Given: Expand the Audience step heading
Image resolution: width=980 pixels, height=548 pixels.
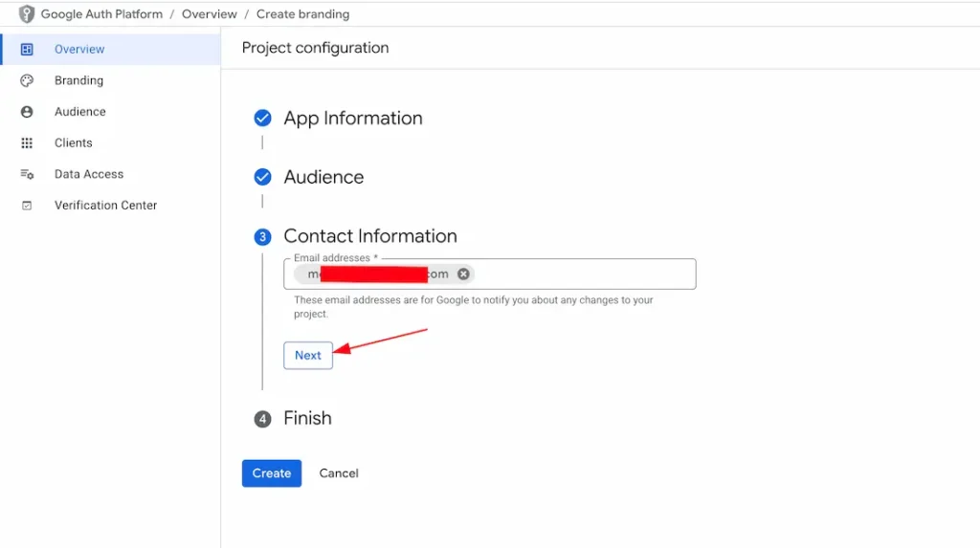Looking at the screenshot, I should [x=323, y=178].
